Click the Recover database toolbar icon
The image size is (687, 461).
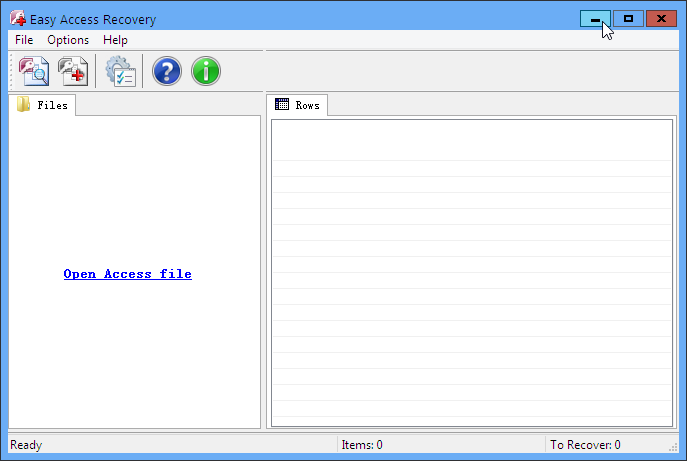pos(73,71)
